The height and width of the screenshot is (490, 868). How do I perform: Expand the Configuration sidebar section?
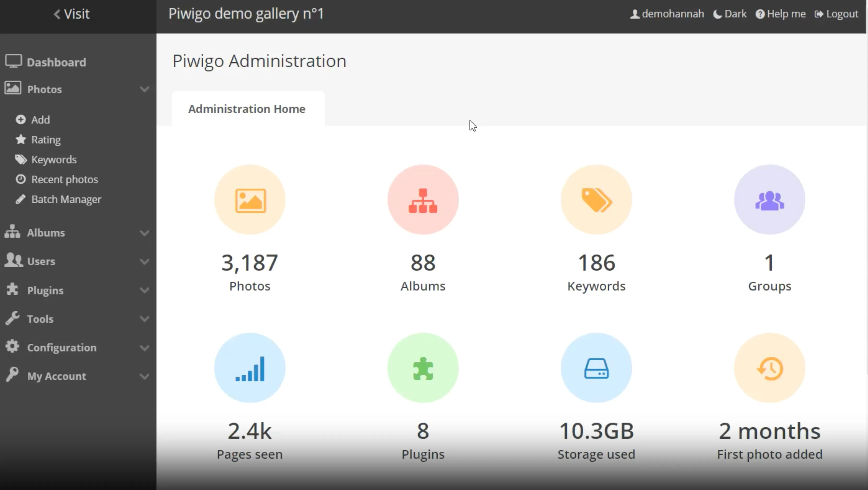click(62, 348)
